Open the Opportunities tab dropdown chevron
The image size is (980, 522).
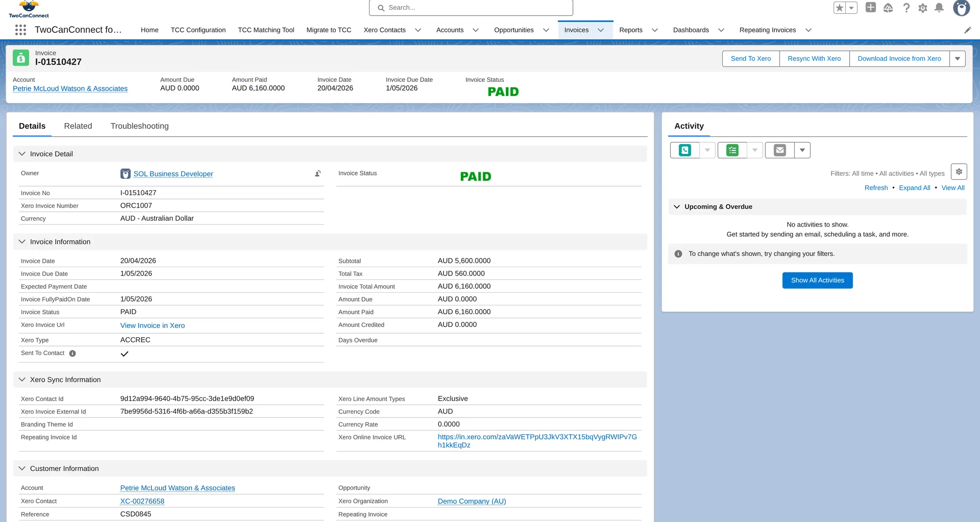coord(546,30)
